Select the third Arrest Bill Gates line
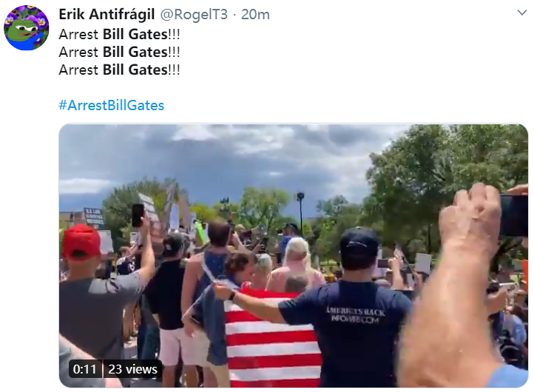Image resolution: width=534 pixels, height=392 pixels. pyautogui.click(x=119, y=70)
